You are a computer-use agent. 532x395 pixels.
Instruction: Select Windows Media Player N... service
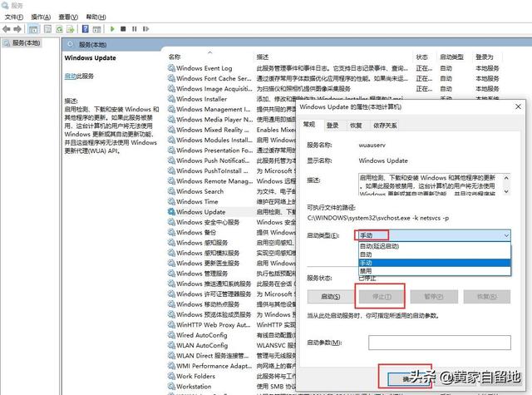pos(214,120)
